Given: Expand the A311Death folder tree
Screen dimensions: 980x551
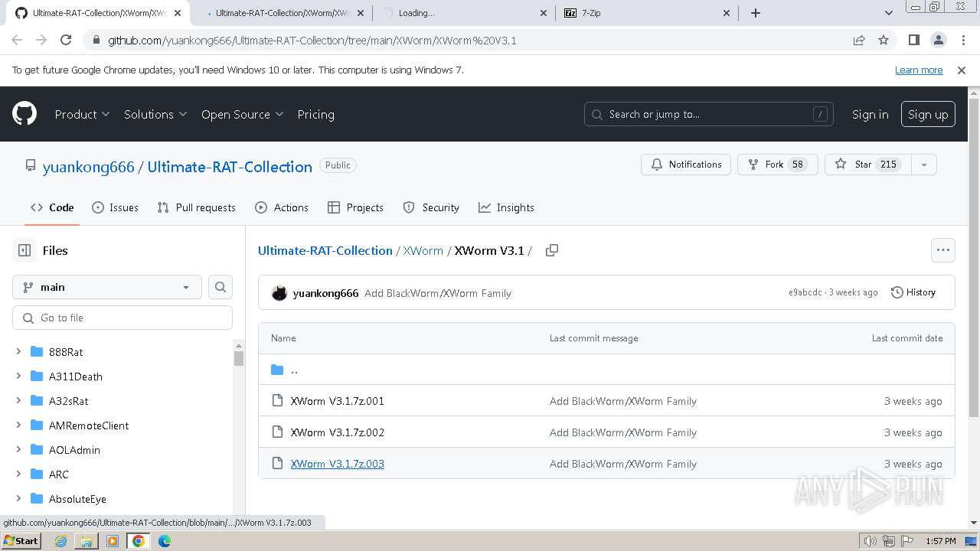Looking at the screenshot, I should [18, 377].
